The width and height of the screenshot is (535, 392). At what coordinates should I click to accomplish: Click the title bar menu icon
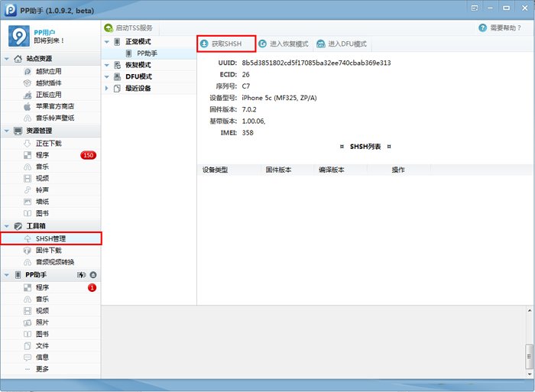[475, 8]
